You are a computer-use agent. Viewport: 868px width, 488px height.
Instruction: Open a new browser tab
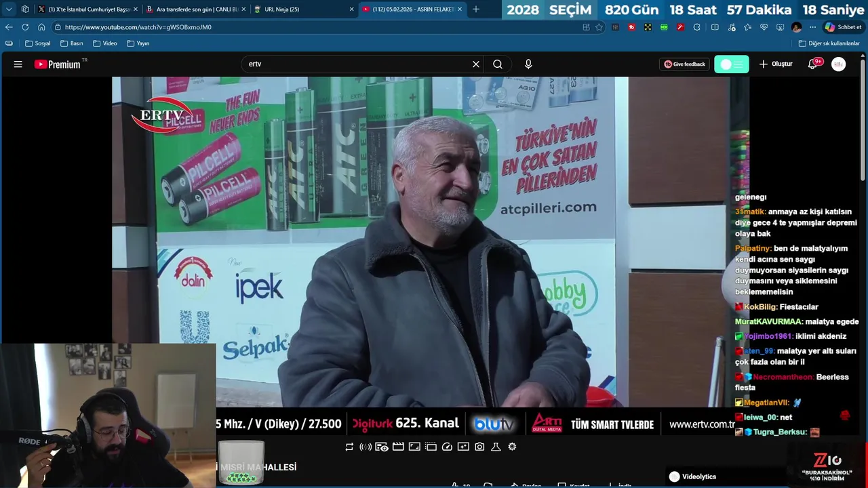point(476,9)
